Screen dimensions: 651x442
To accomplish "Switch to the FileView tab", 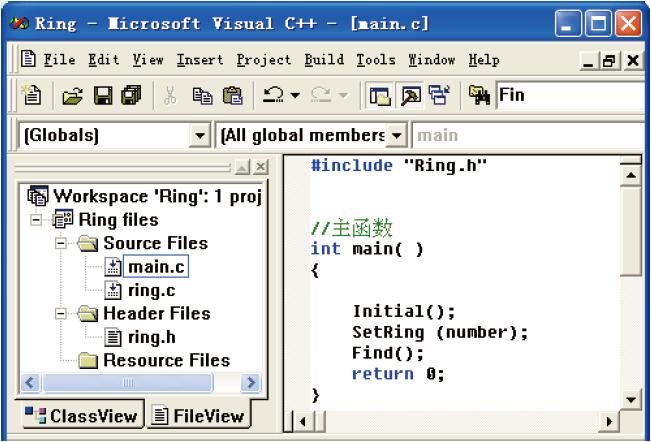I will point(198,415).
